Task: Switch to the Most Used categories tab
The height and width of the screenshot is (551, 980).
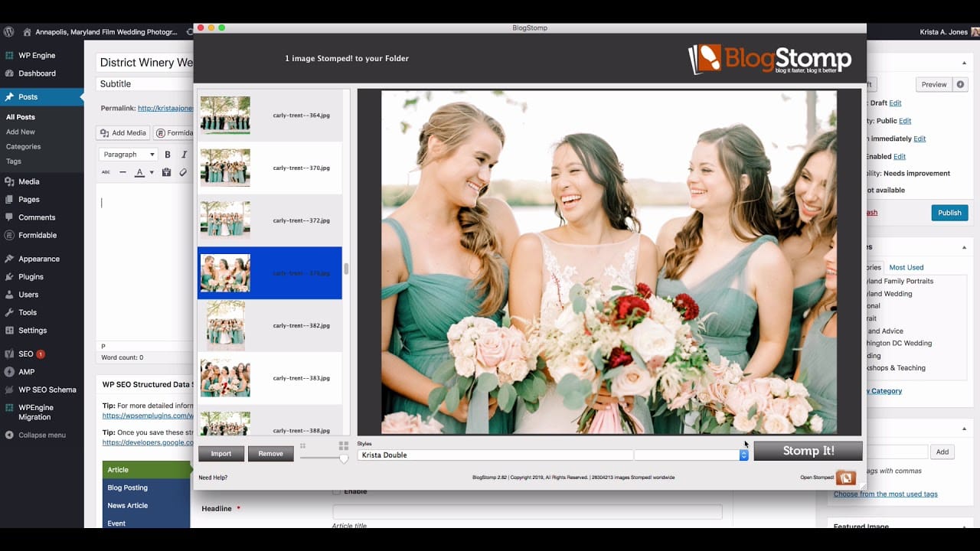Action: pos(906,267)
